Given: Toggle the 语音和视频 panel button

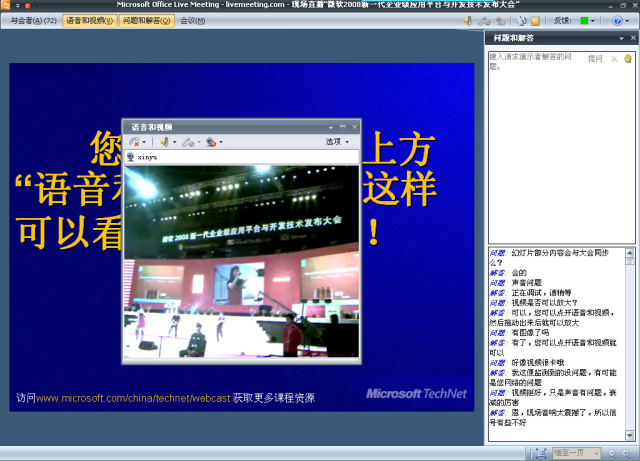Looking at the screenshot, I should (x=89, y=20).
